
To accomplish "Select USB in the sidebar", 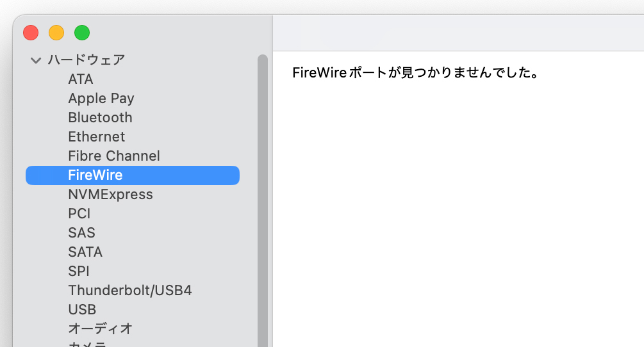I will [82, 310].
